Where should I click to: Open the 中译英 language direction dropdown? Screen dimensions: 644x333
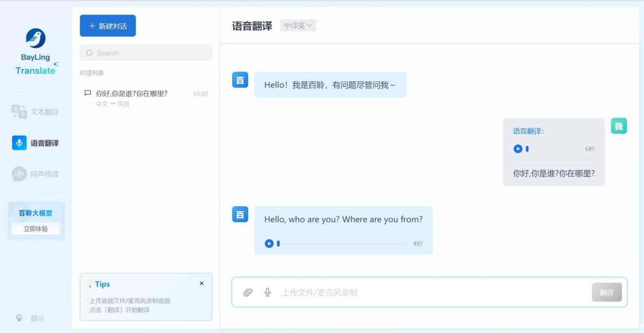point(298,26)
